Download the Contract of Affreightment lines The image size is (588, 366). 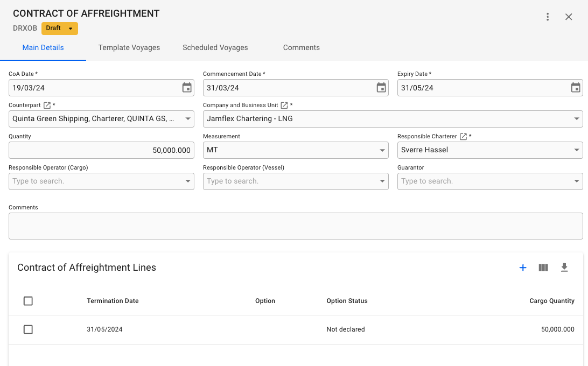coord(564,268)
